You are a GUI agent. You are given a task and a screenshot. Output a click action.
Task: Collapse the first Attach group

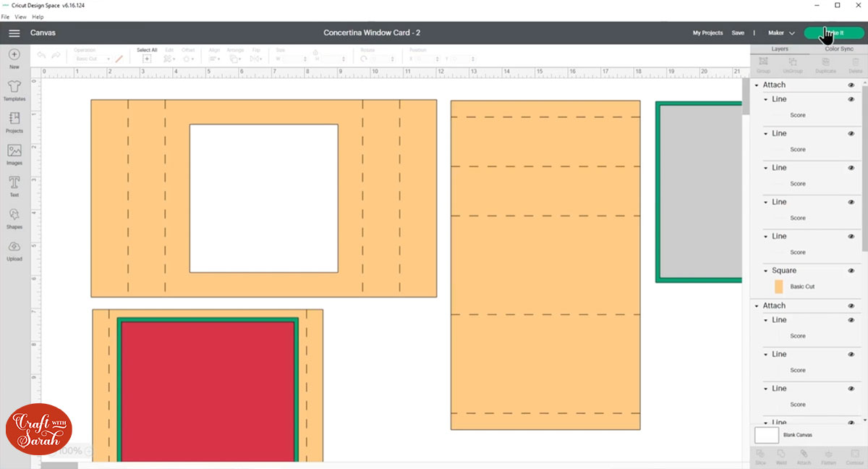757,85
